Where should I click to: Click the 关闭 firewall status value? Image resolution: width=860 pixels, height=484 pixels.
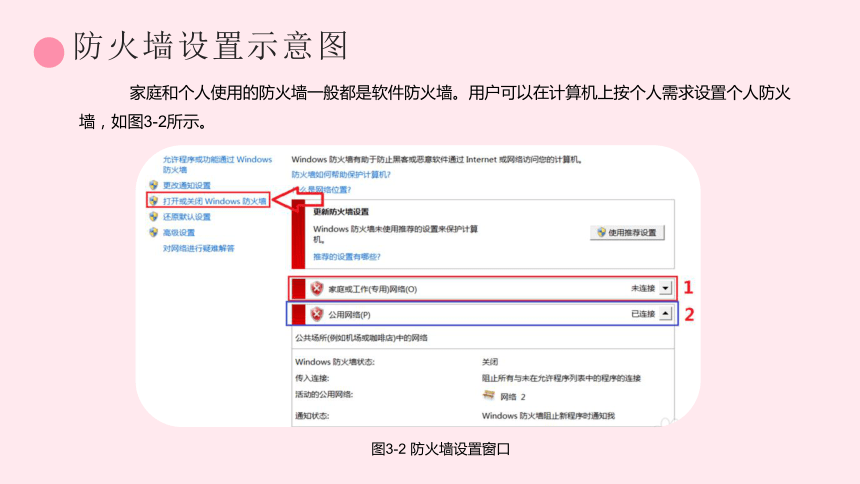pos(490,362)
